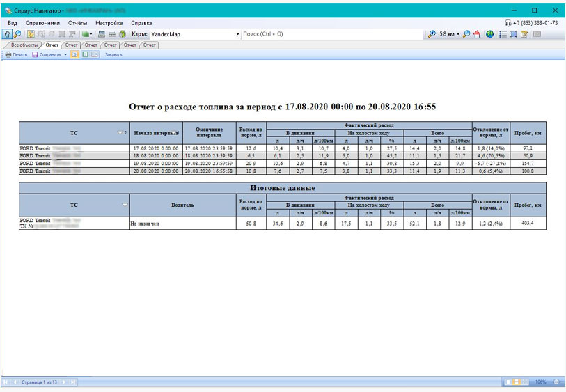The width and height of the screenshot is (566, 392).
Task: Go to the last report page
Action: click(73, 382)
